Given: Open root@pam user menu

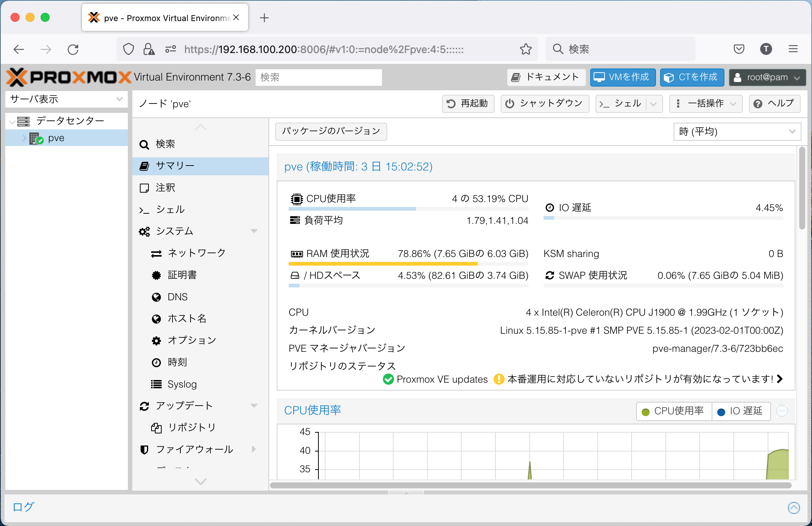Looking at the screenshot, I should tap(768, 78).
